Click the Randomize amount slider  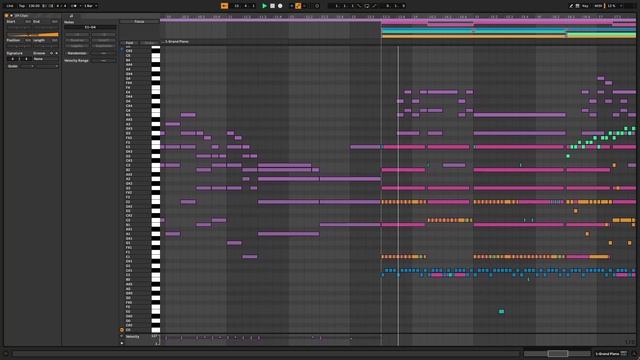click(x=103, y=53)
